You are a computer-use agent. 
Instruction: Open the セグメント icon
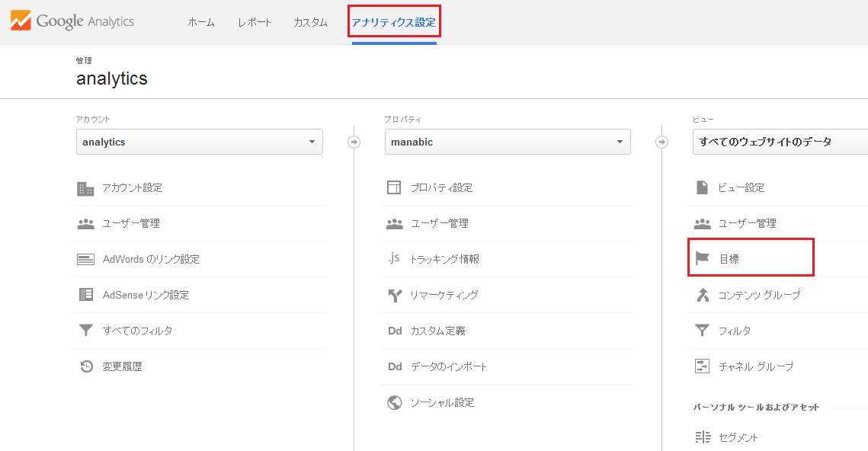click(x=703, y=437)
